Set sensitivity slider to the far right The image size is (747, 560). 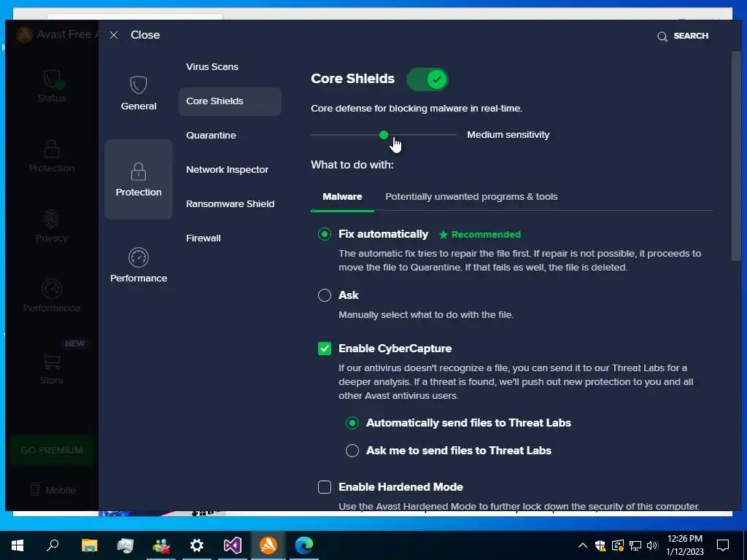[455, 135]
